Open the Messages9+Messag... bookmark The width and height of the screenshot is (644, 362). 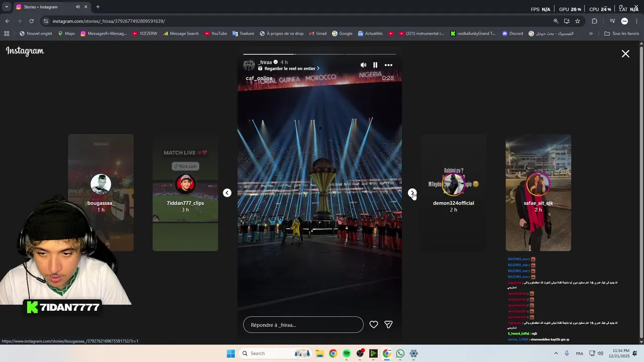[x=104, y=34]
